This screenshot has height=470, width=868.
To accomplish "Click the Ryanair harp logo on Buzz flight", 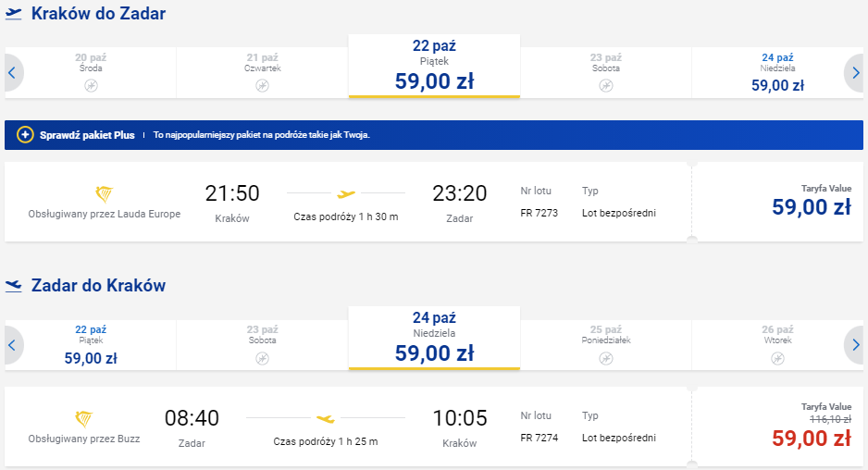I will click(83, 419).
